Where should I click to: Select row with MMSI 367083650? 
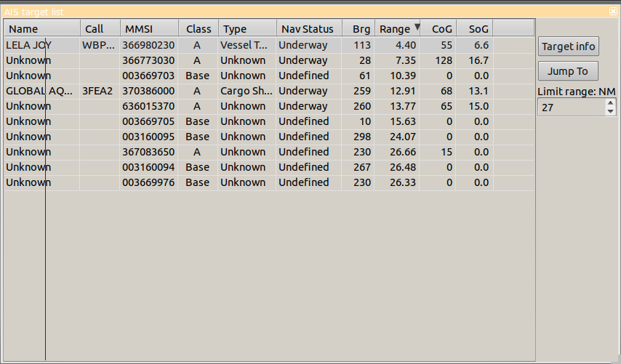(148, 152)
